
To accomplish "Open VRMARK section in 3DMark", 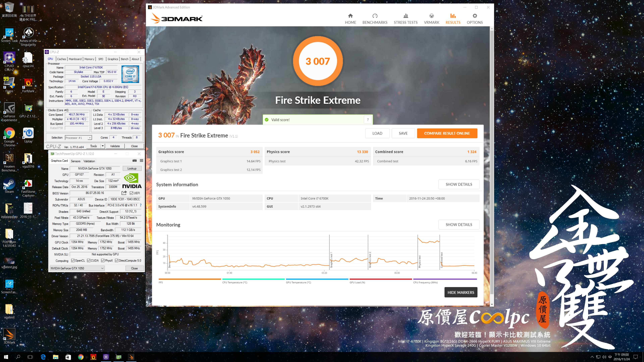I will pos(432,19).
